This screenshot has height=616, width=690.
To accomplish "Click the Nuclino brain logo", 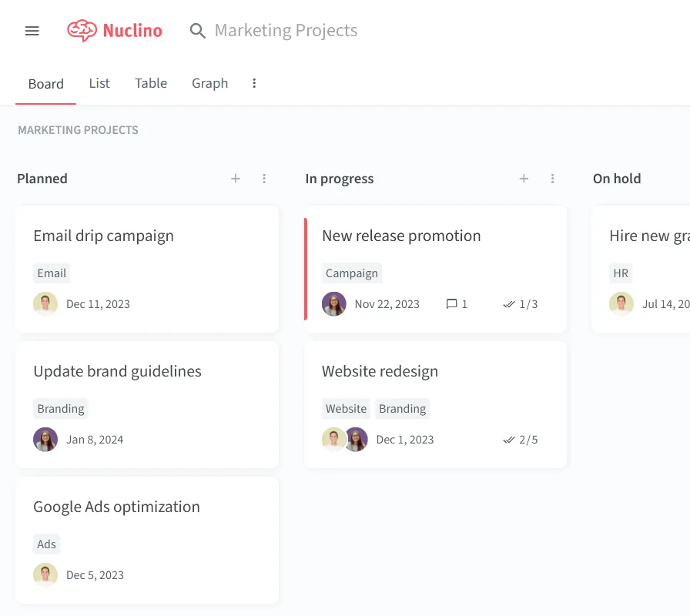I will (x=82, y=30).
